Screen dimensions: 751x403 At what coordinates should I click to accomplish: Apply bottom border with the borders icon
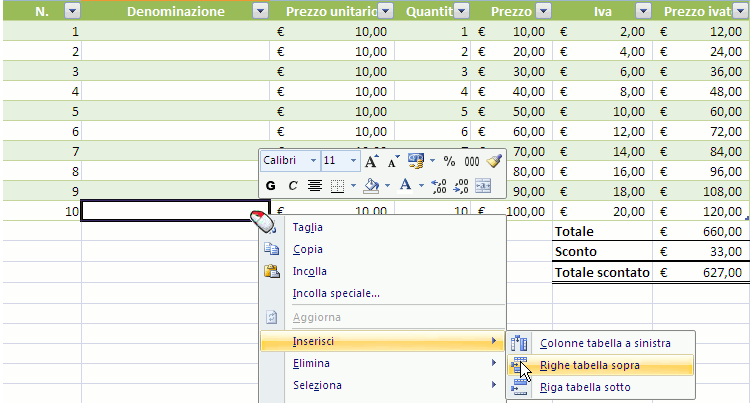[x=338, y=186]
